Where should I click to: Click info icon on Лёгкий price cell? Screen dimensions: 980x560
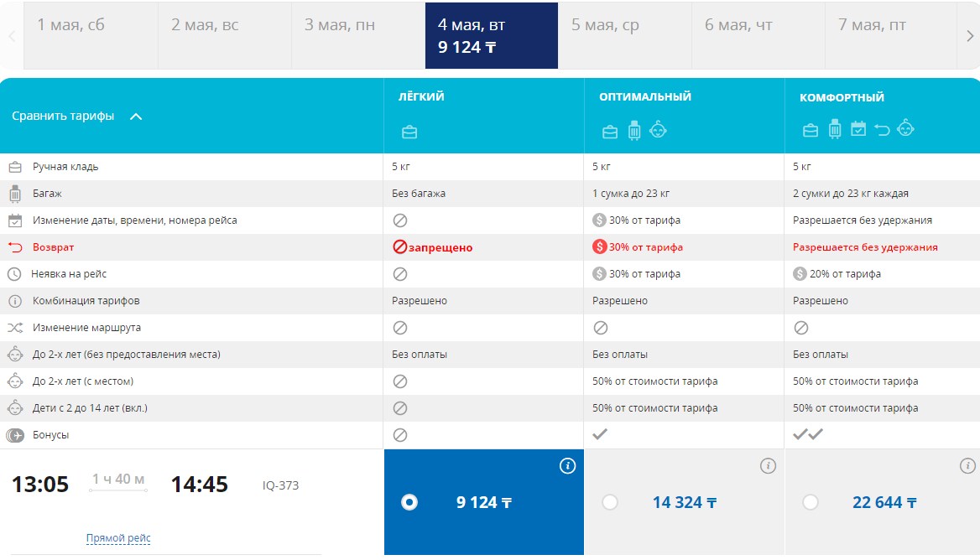[x=568, y=466]
